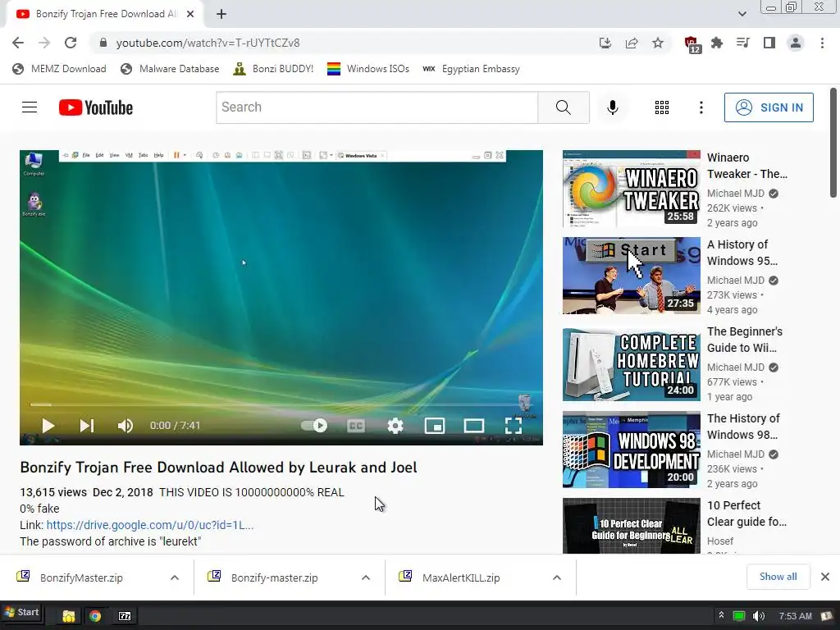Screen dimensions: 840x630
Task: Open Bonzi BUDDY! bookmark
Action: pos(273,69)
